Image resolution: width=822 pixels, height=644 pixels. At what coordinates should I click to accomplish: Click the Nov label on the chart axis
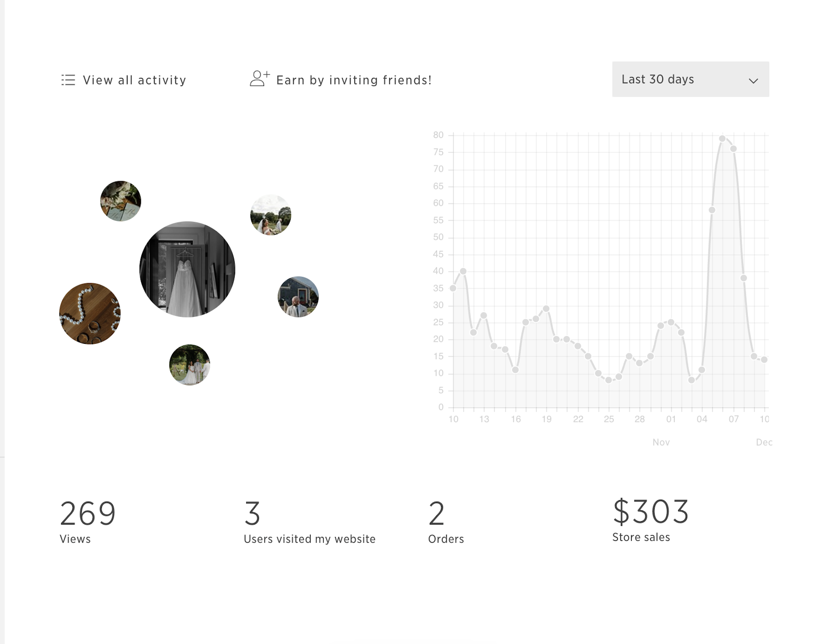tap(661, 442)
